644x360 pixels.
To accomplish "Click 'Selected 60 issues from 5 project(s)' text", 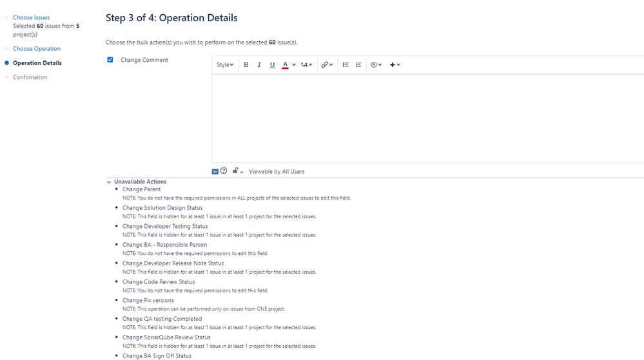I will pyautogui.click(x=46, y=30).
